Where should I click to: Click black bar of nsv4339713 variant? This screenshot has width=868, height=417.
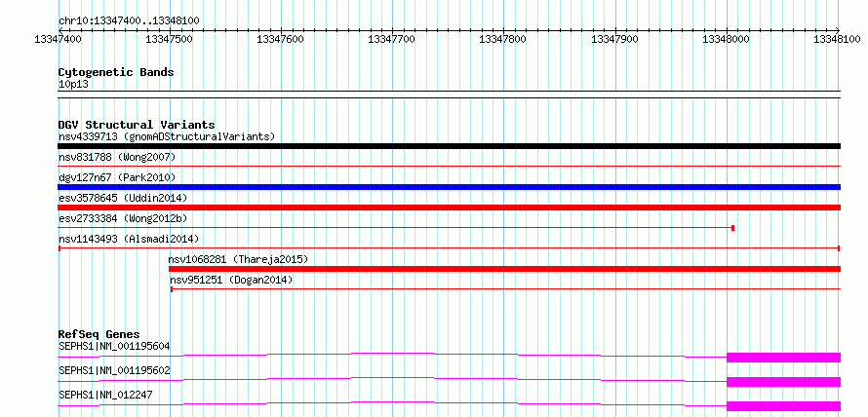click(449, 146)
